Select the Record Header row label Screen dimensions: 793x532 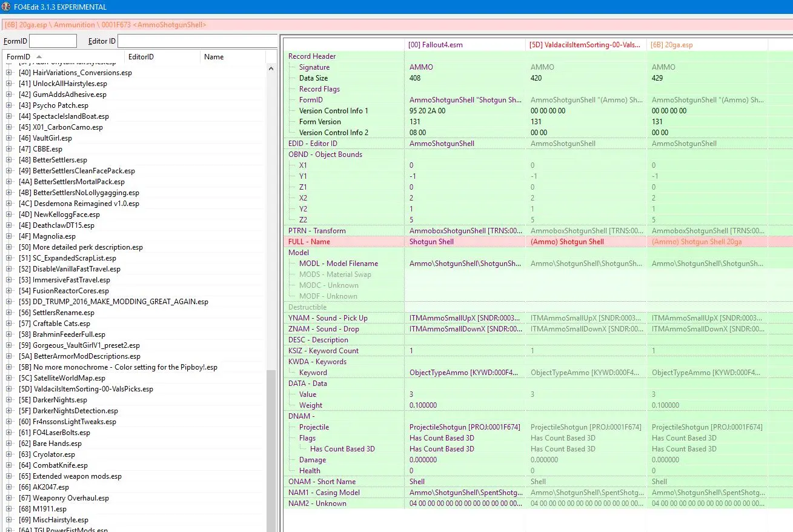point(312,56)
